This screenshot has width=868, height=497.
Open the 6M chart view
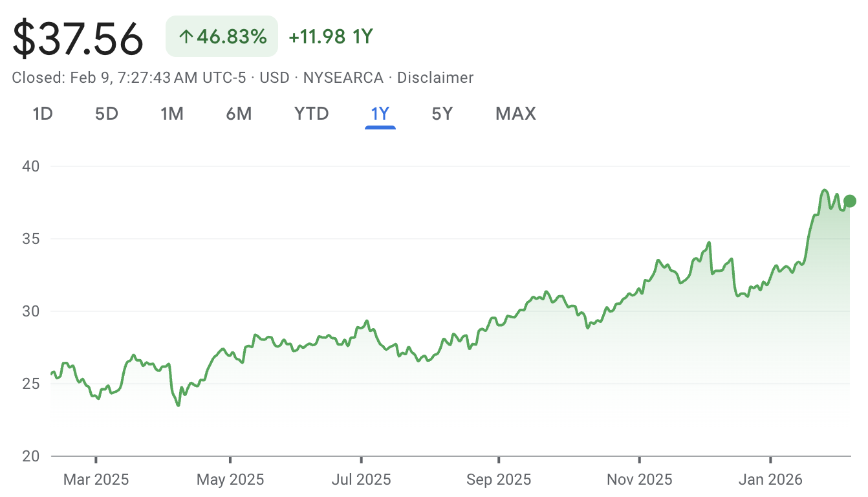click(239, 114)
